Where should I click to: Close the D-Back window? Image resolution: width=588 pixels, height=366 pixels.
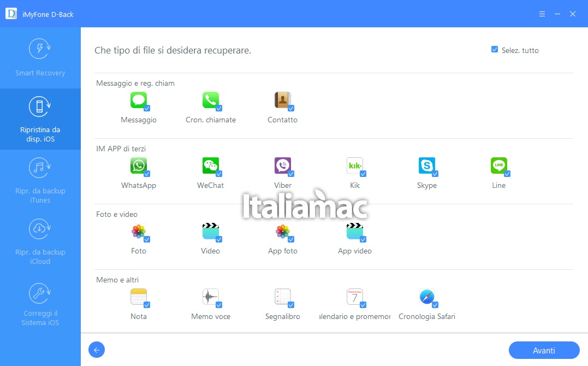[573, 14]
